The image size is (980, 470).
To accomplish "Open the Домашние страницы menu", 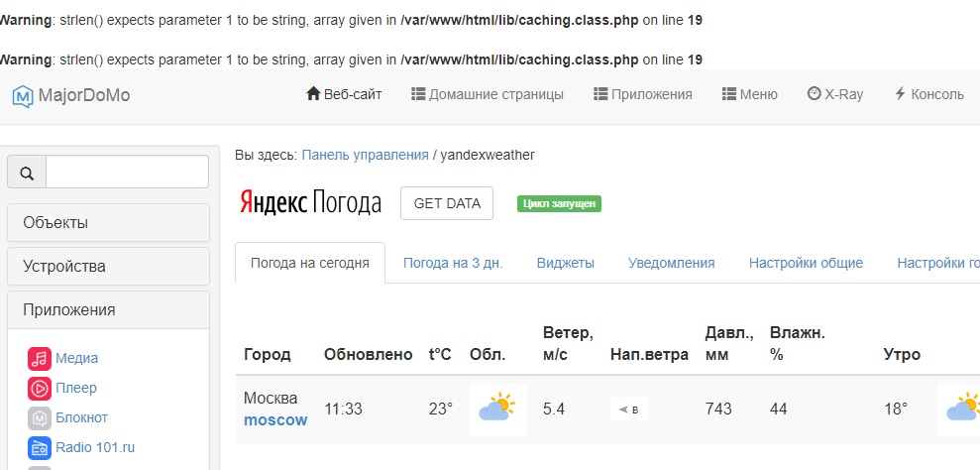I will point(488,95).
